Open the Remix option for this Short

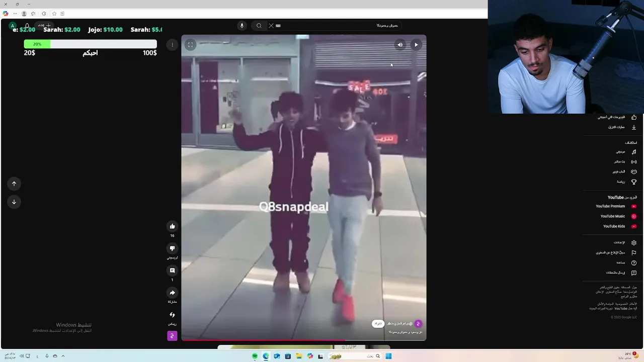coord(172,315)
